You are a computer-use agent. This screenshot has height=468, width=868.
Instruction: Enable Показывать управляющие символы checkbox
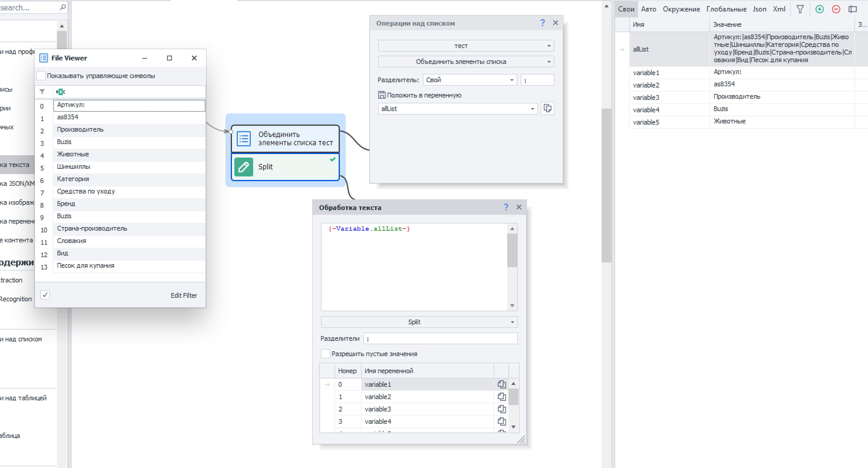(41, 76)
